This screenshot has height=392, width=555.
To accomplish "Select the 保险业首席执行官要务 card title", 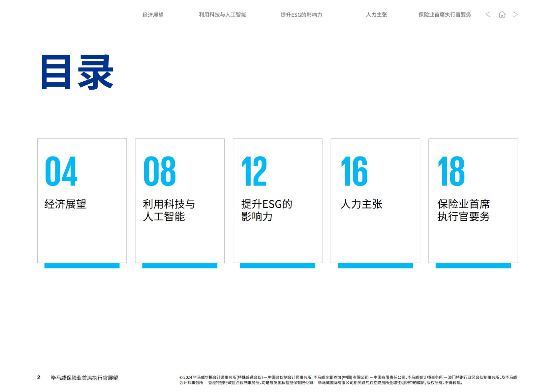I will coord(463,210).
